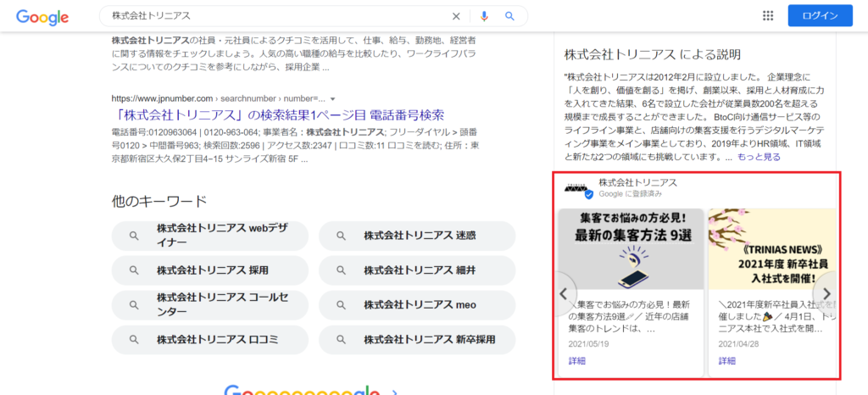Screen dimensions: 868x395
Task: Click the ログイン button
Action: 821,15
